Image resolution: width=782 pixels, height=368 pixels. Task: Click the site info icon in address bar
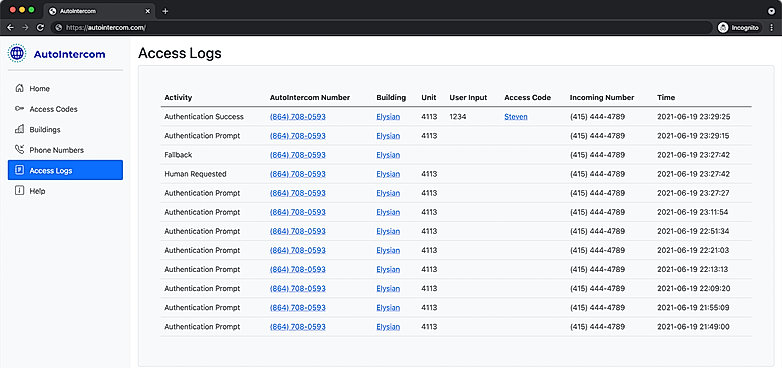click(59, 28)
